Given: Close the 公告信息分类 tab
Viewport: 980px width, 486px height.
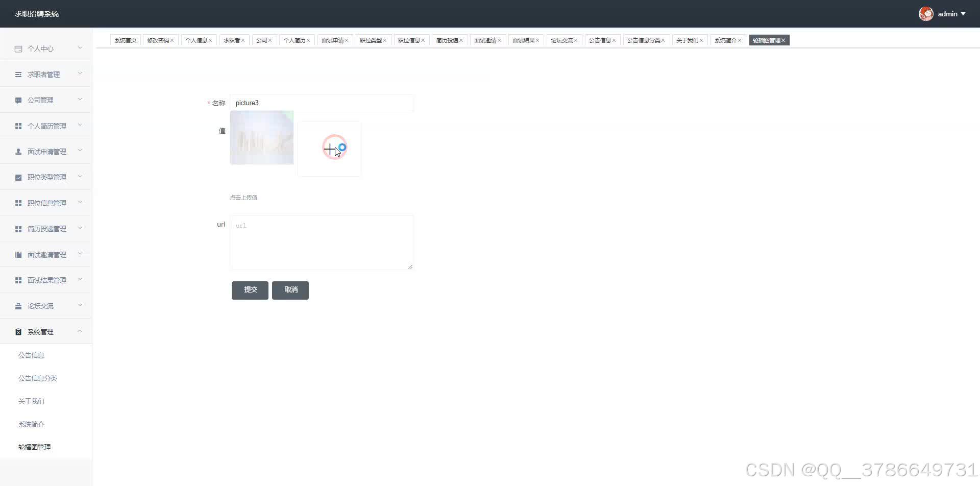Looking at the screenshot, I should pos(663,40).
